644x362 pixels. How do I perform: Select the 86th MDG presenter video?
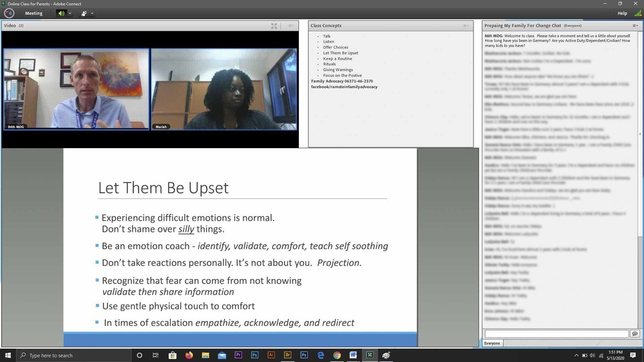pos(76,89)
